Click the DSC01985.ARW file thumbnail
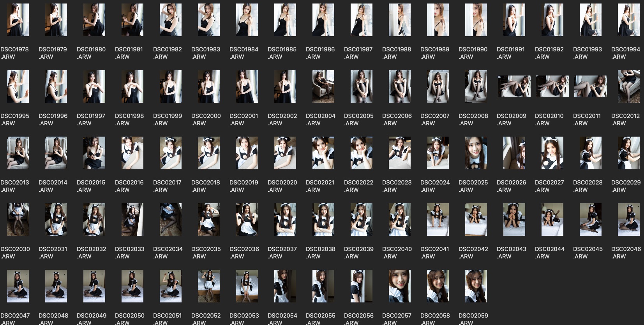This screenshot has height=325, width=644. pyautogui.click(x=285, y=20)
